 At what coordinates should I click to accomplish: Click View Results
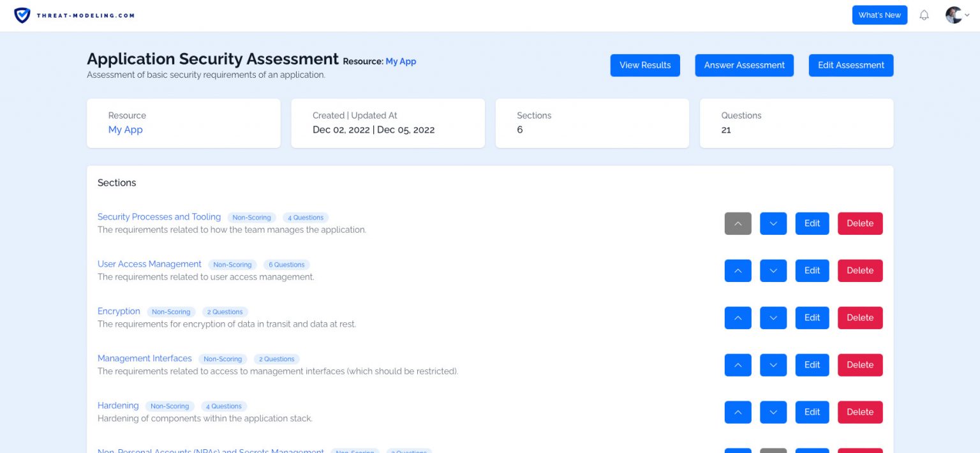pyautogui.click(x=645, y=65)
